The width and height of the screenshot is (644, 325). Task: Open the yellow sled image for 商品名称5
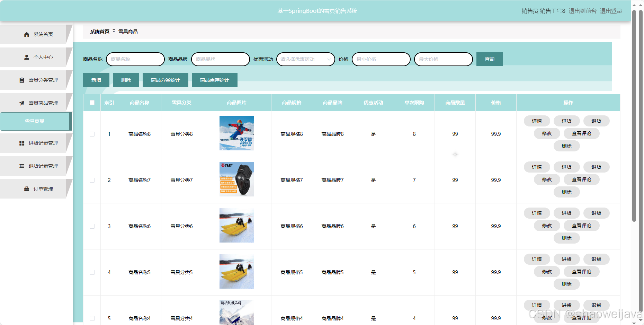click(x=237, y=271)
